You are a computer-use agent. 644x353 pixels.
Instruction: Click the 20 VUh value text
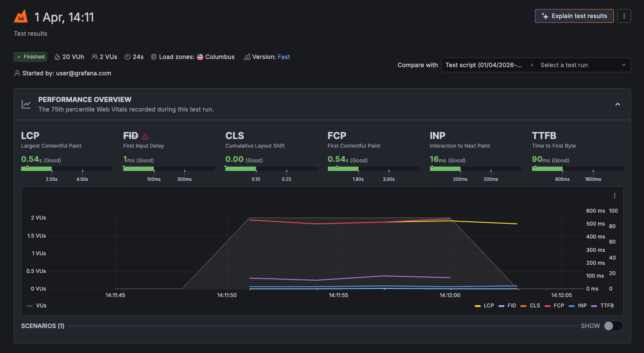(73, 57)
